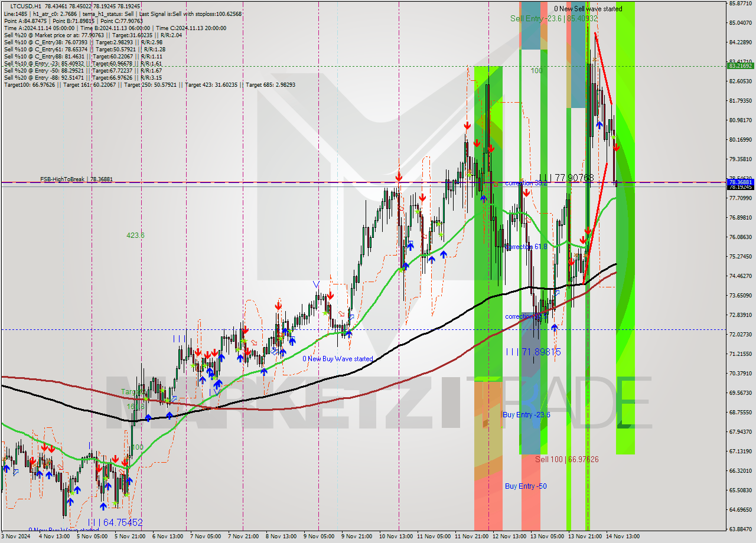This screenshot has width=756, height=543.
Task: Click the '13 Nov 21:00' time axis label
Action: [x=585, y=537]
